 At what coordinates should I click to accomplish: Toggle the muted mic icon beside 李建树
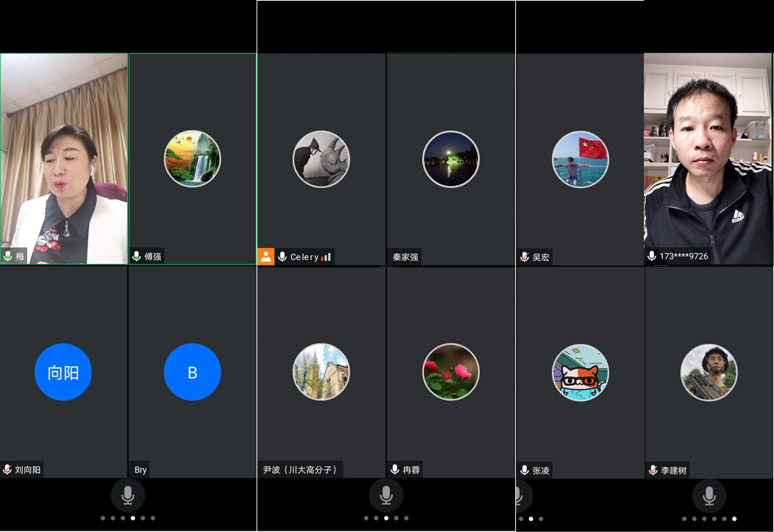[653, 470]
